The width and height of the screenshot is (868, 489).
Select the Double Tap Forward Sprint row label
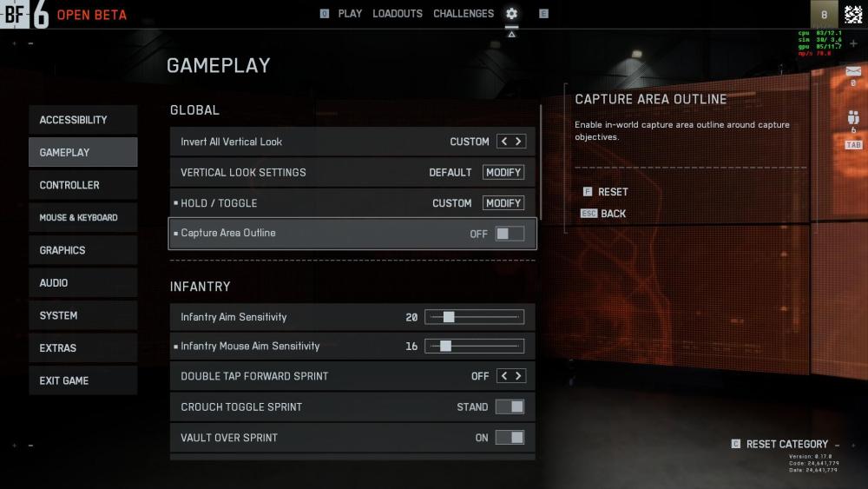[x=254, y=376]
